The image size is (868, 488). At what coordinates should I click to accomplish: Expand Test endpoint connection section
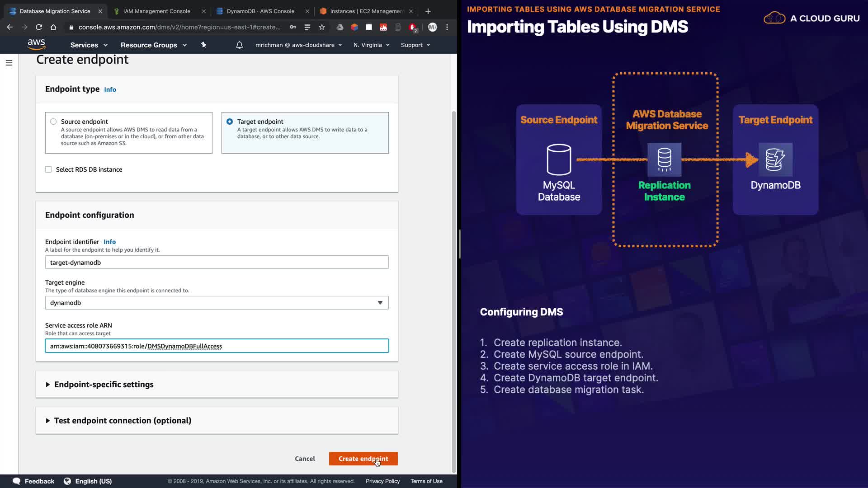pos(123,421)
